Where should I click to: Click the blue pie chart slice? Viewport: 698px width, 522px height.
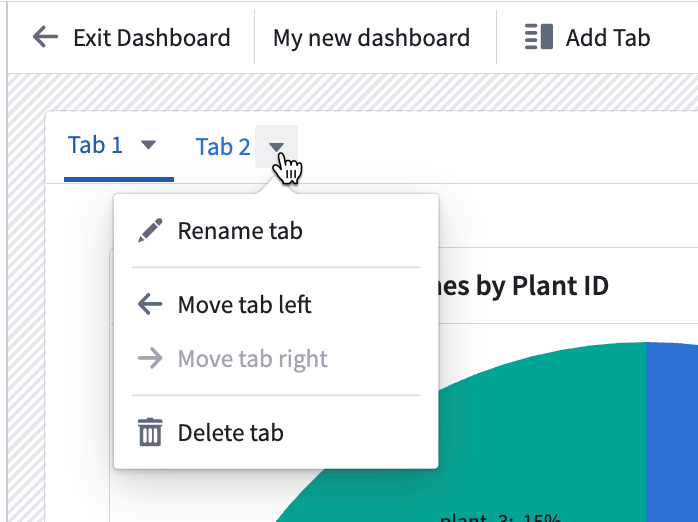pos(672,432)
